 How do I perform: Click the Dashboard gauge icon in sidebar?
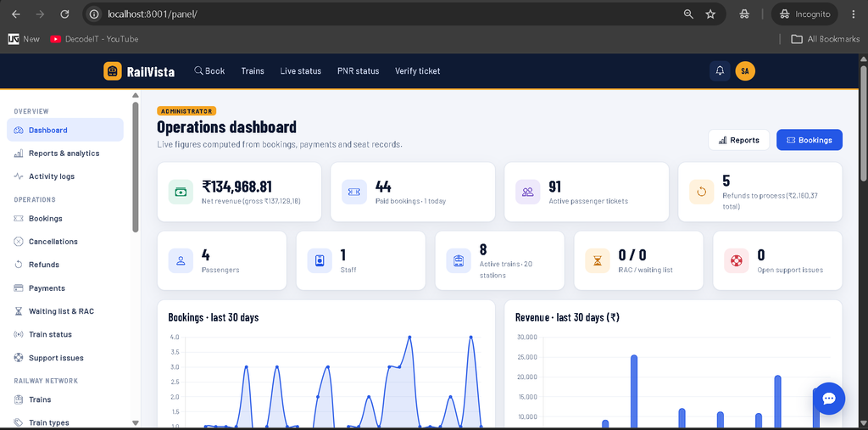pos(19,131)
